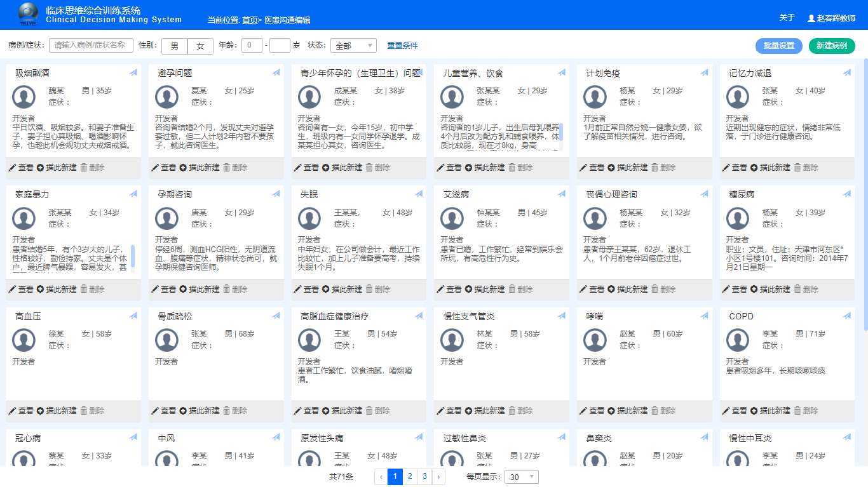Click 重置条件 to reset filters
This screenshot has width=868, height=487.
coord(402,46)
